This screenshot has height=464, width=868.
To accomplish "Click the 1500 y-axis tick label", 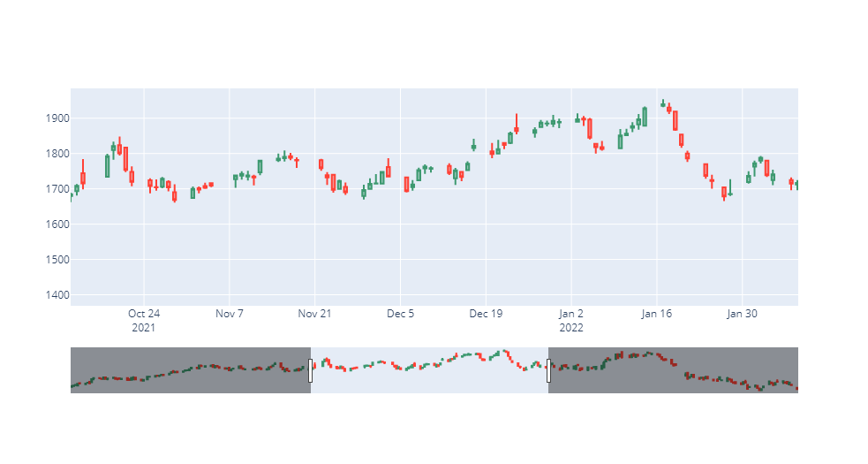I will (x=52, y=260).
